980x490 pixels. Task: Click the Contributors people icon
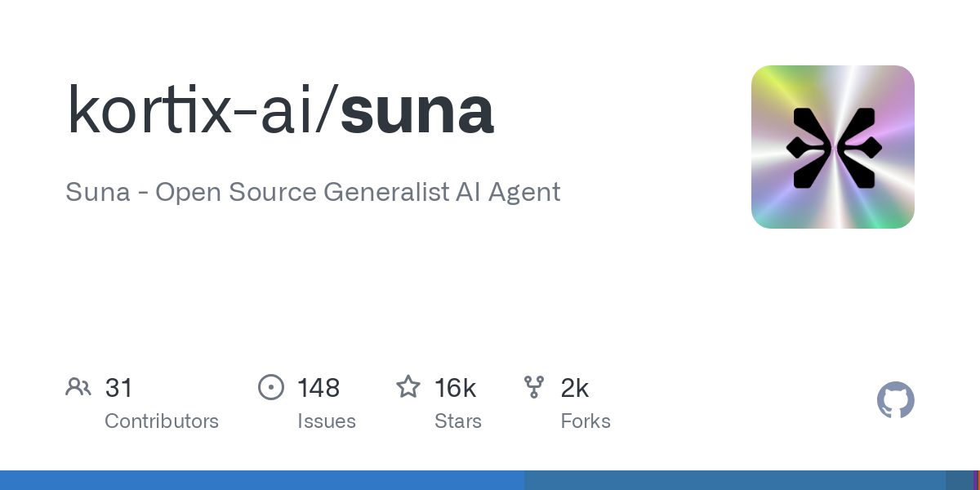(x=78, y=387)
